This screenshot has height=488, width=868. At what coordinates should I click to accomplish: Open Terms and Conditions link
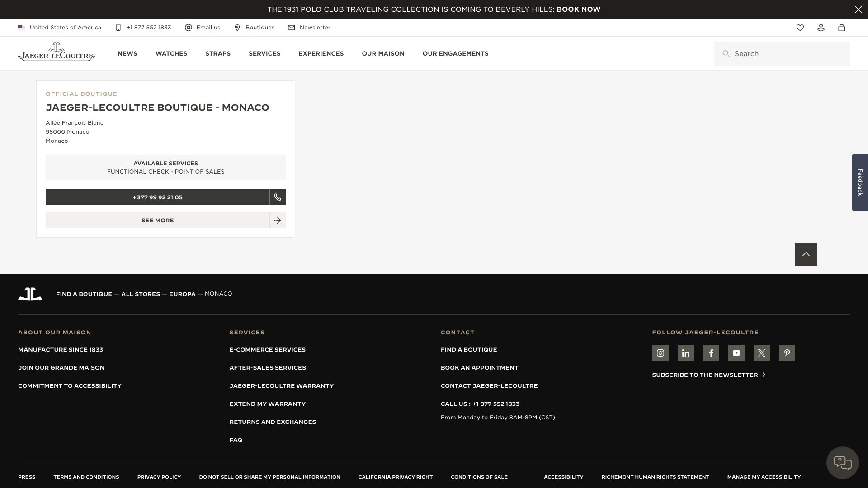tap(86, 477)
